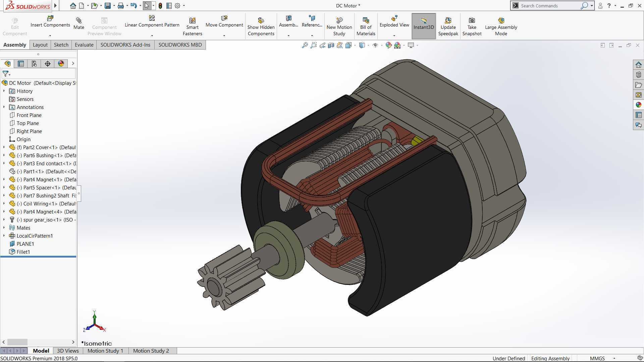Open the ConfigurationManager tab icon
Viewport: 644px width, 362px height.
(34, 64)
